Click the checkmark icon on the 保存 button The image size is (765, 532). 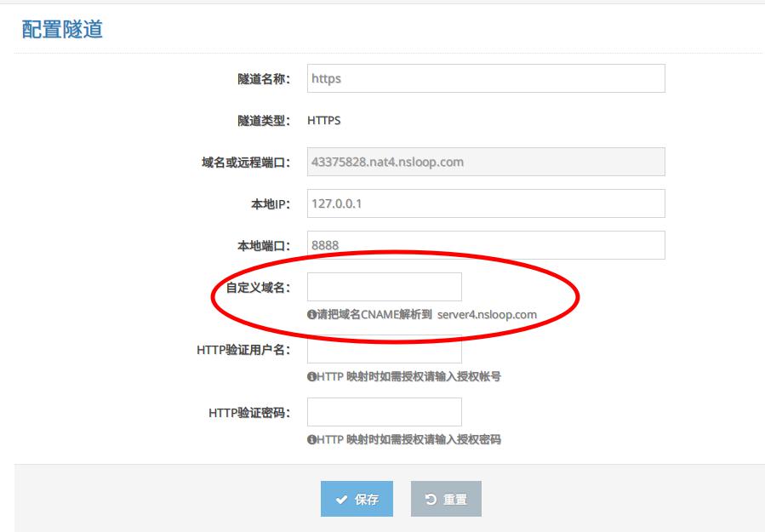coord(341,500)
